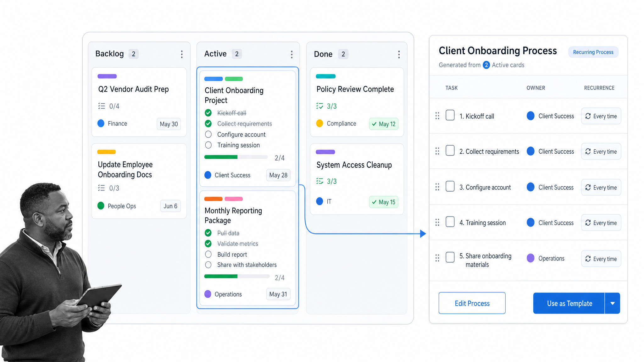The width and height of the screenshot is (644, 362).
Task: Open the Policy Review Complete card
Action: point(357,102)
